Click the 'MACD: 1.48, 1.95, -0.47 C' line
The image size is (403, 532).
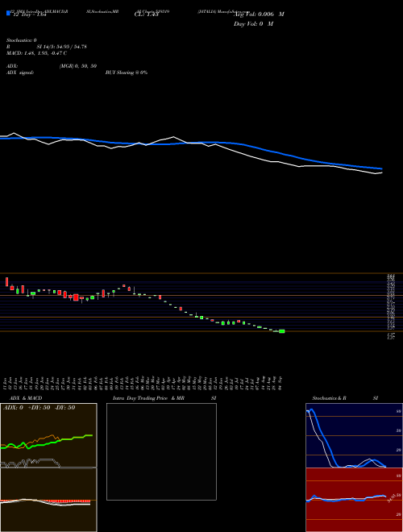[36, 53]
